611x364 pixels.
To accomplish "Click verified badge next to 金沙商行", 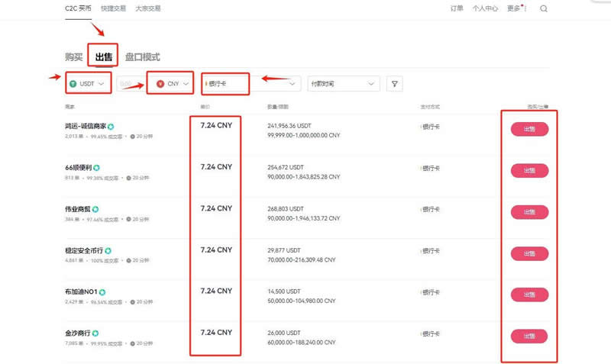I will (x=96, y=333).
